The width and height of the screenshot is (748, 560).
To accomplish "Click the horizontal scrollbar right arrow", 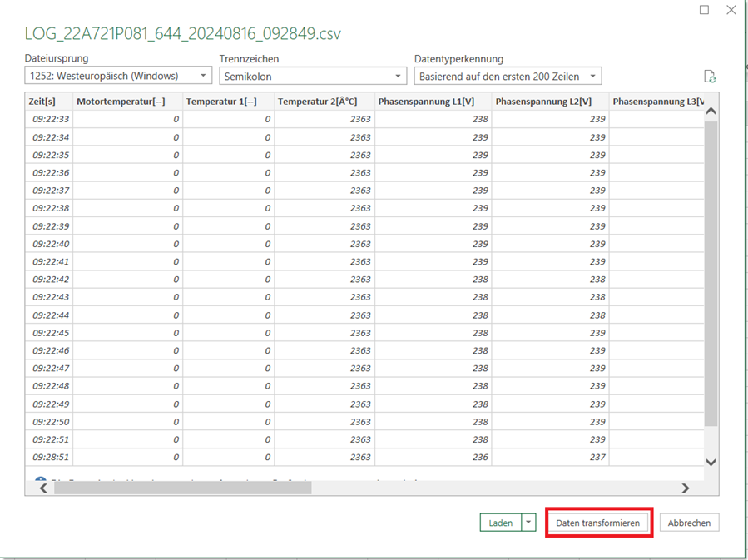I will coord(686,488).
